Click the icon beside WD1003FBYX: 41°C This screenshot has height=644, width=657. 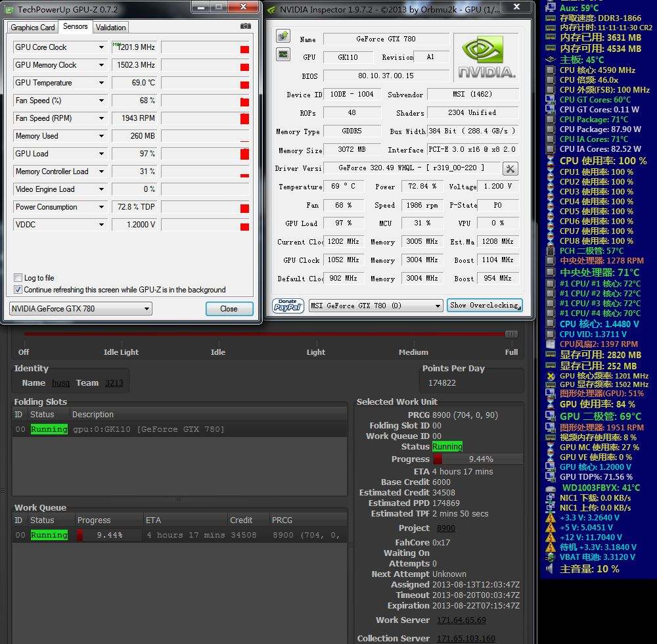[x=551, y=488]
